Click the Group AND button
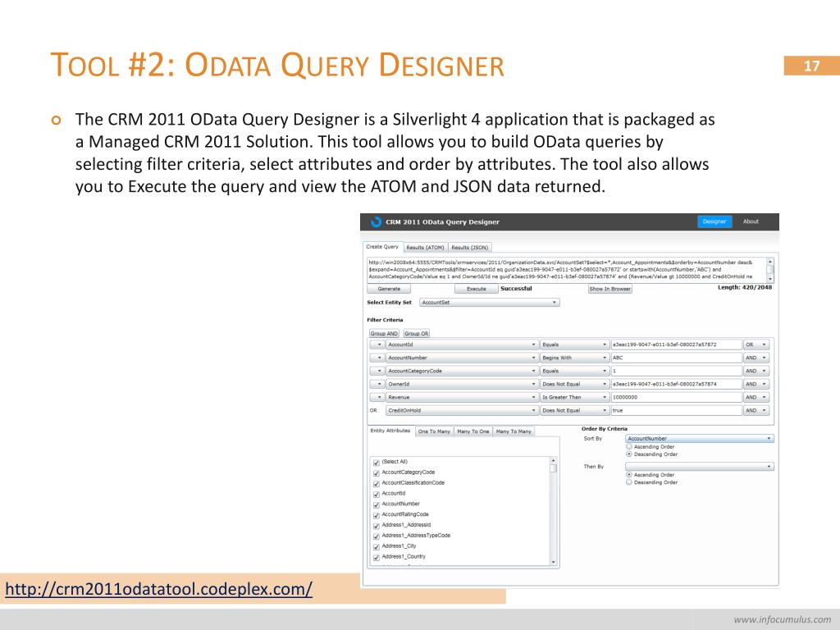Viewport: 840px width, 630px height. coord(384,333)
